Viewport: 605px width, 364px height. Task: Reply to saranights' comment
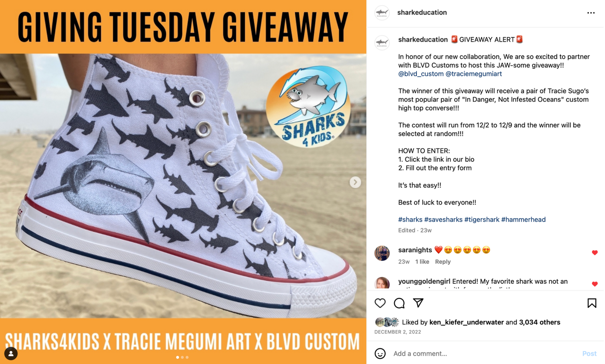coord(443,262)
